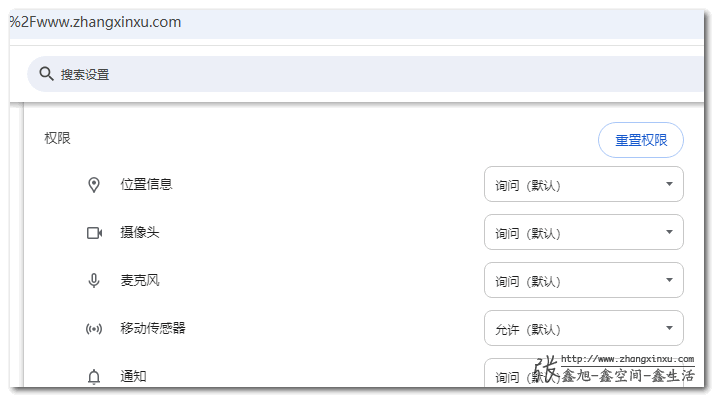Open the 摄像头 permission dropdown
The height and width of the screenshot is (398, 715).
[x=584, y=232]
